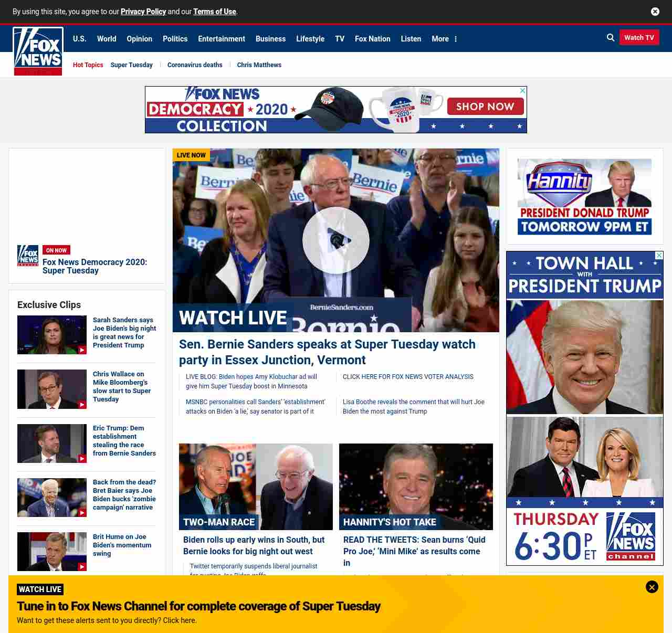Open the Politics section
672x633 pixels.
[175, 39]
